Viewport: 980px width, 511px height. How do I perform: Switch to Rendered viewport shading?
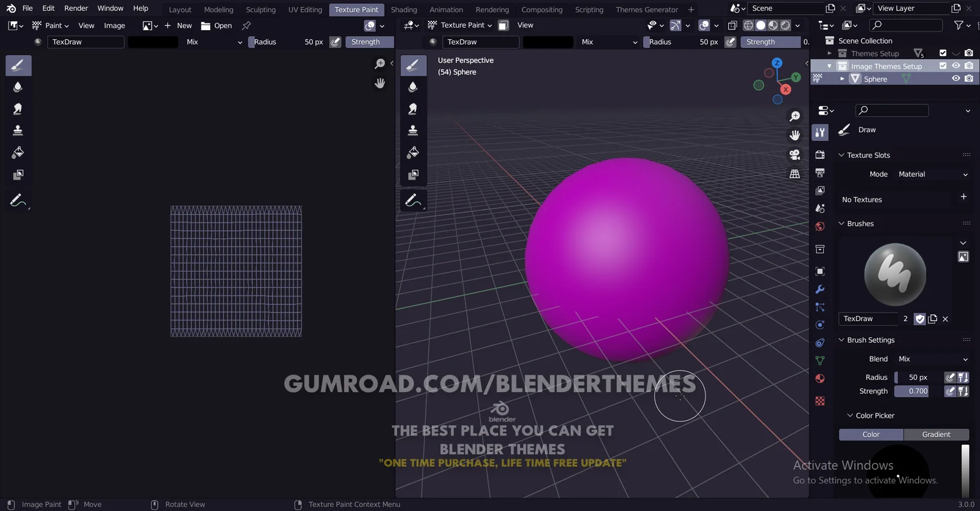785,25
